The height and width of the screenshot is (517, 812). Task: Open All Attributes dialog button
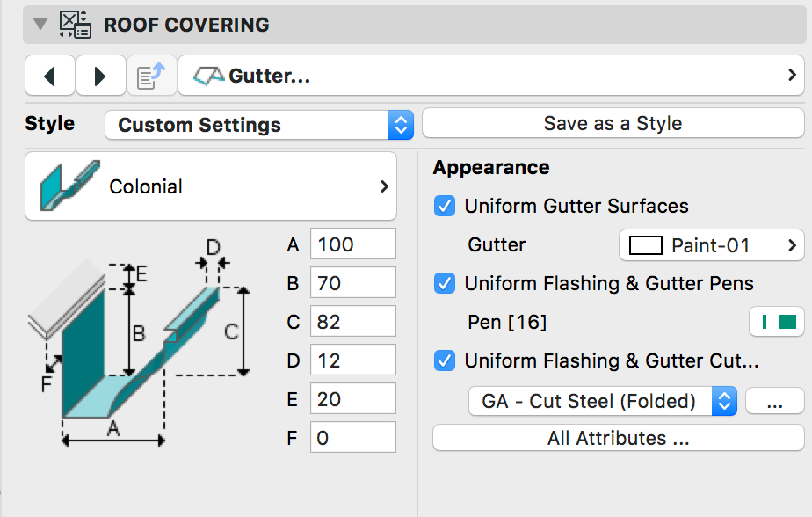(x=618, y=438)
